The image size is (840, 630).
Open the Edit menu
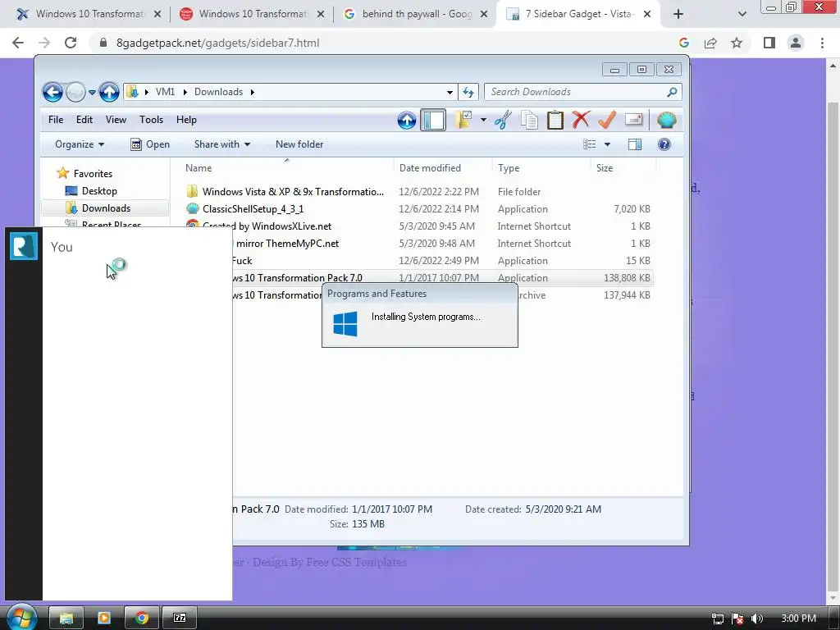click(84, 120)
